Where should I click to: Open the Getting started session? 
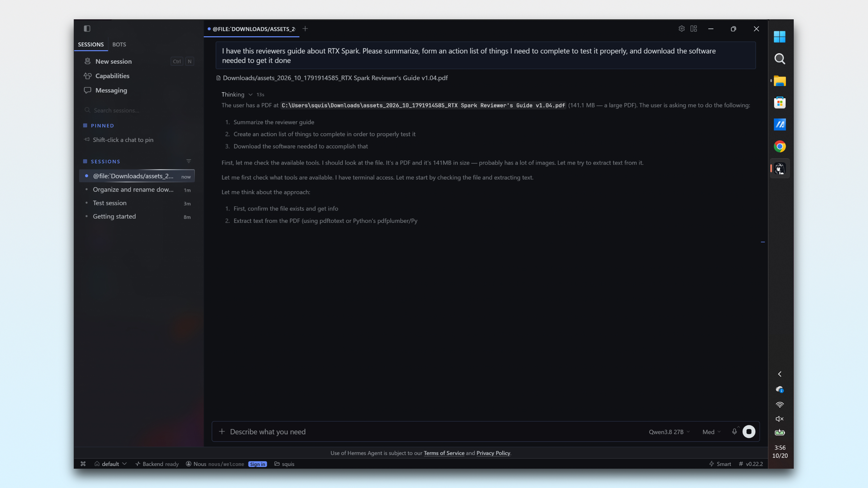tap(137, 217)
